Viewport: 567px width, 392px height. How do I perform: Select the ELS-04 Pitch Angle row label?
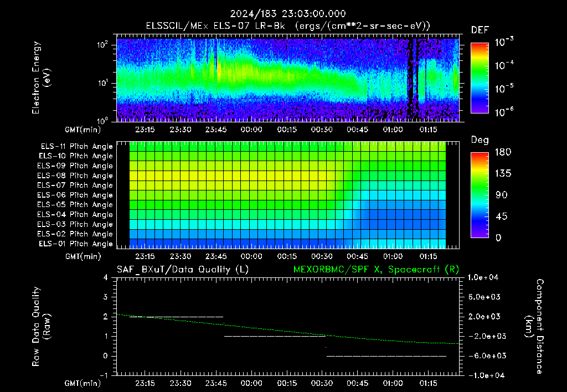click(75, 214)
